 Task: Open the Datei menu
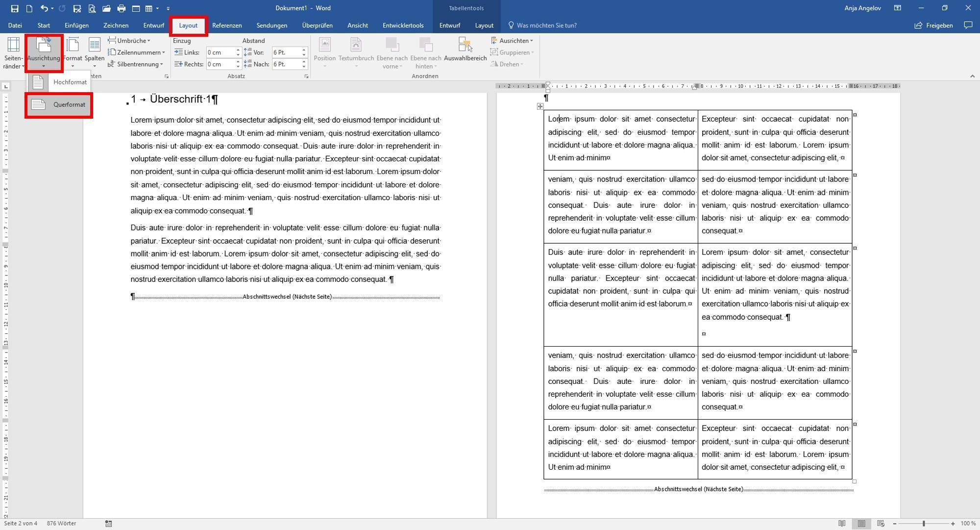click(x=15, y=25)
